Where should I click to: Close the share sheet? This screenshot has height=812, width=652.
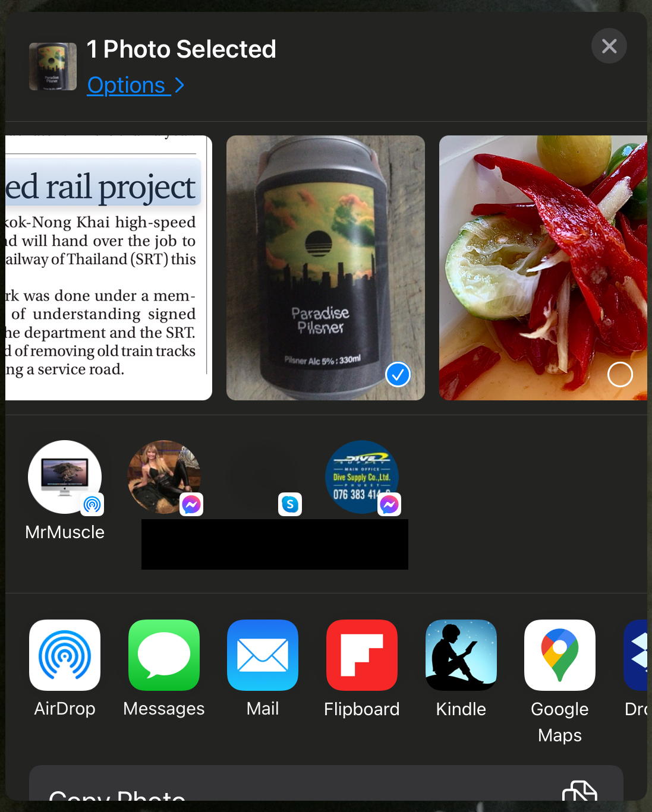[609, 46]
